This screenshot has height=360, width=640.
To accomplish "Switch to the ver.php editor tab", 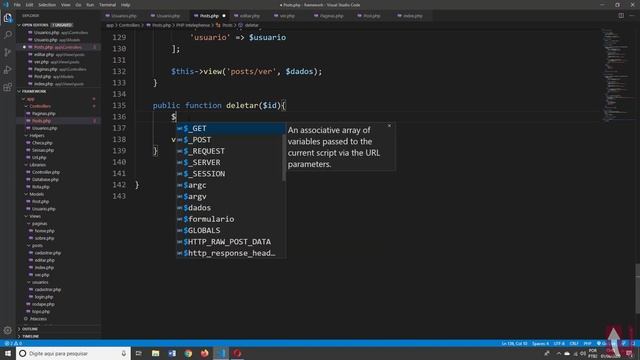I will pos(287,16).
